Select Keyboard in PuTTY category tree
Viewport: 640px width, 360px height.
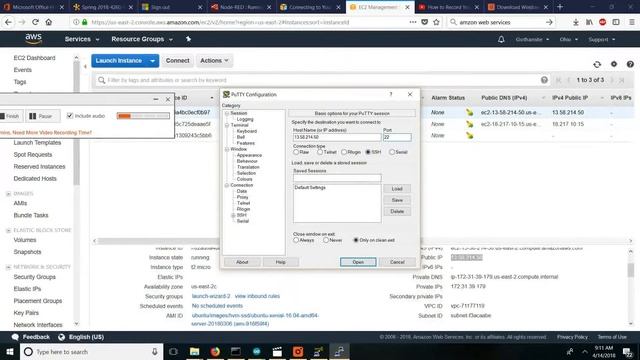(x=247, y=131)
